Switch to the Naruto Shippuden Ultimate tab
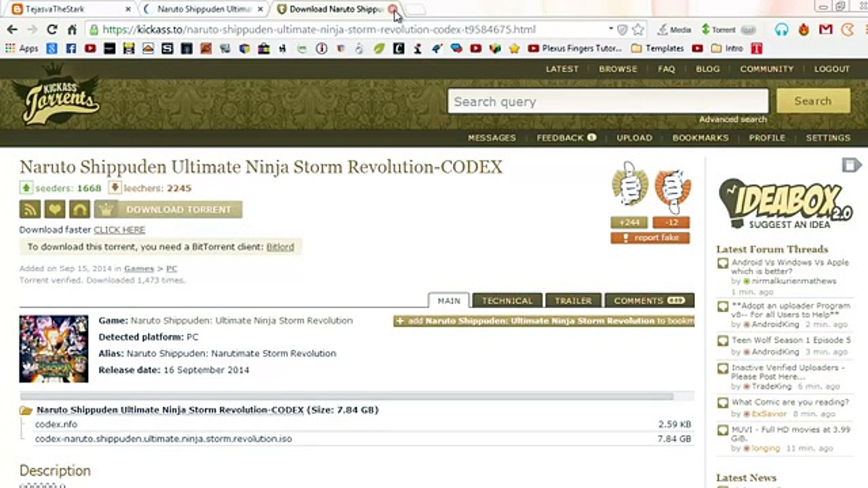 203,9
